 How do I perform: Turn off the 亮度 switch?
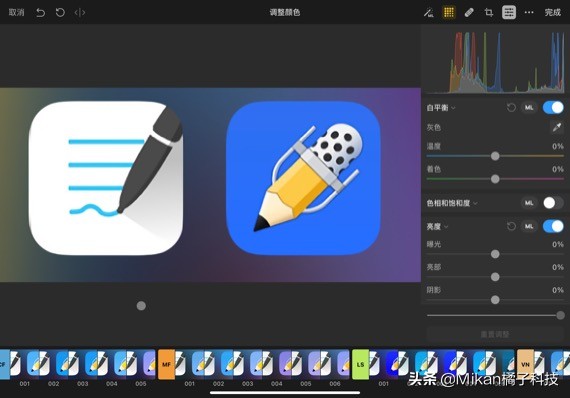pyautogui.click(x=553, y=226)
